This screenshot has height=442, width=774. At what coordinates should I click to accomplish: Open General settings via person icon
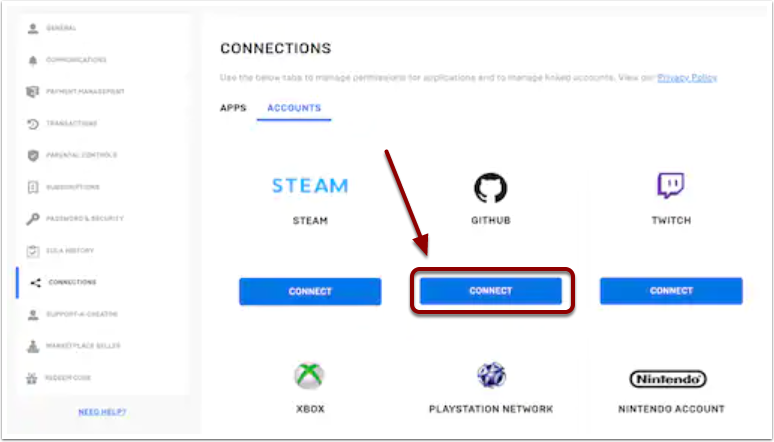tap(33, 29)
